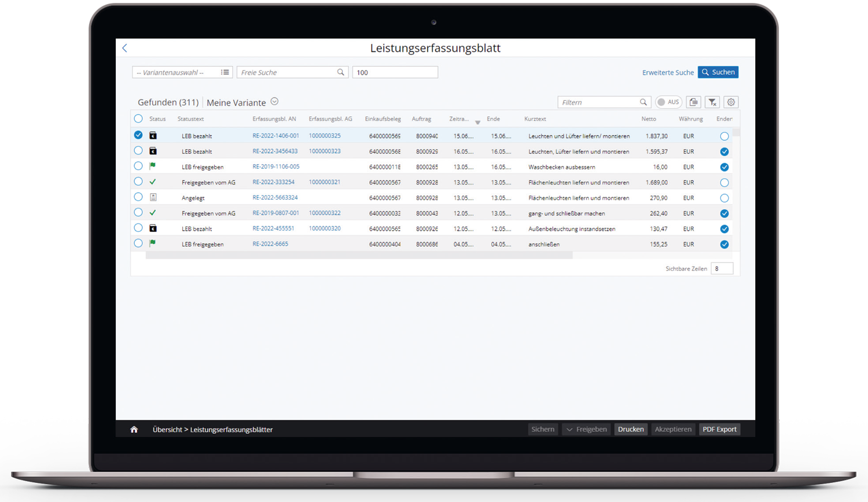
Task: Click the green flag status icon for RE-2019-1106-005
Action: [x=153, y=167]
